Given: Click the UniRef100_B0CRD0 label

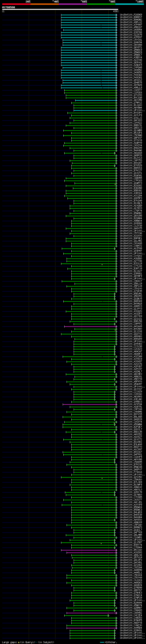Looking at the screenshot, I should (x=131, y=329).
